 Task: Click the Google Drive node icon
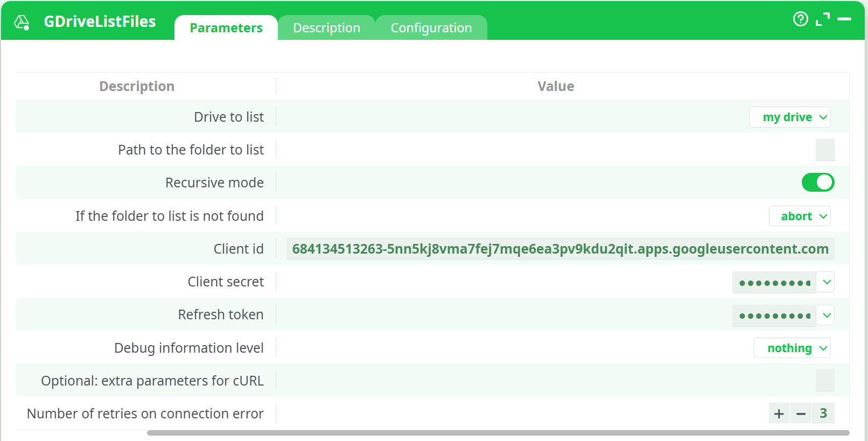click(22, 22)
